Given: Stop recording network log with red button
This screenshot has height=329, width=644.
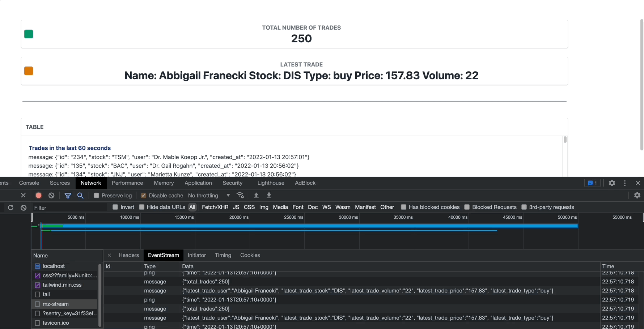Looking at the screenshot, I should [x=38, y=195].
